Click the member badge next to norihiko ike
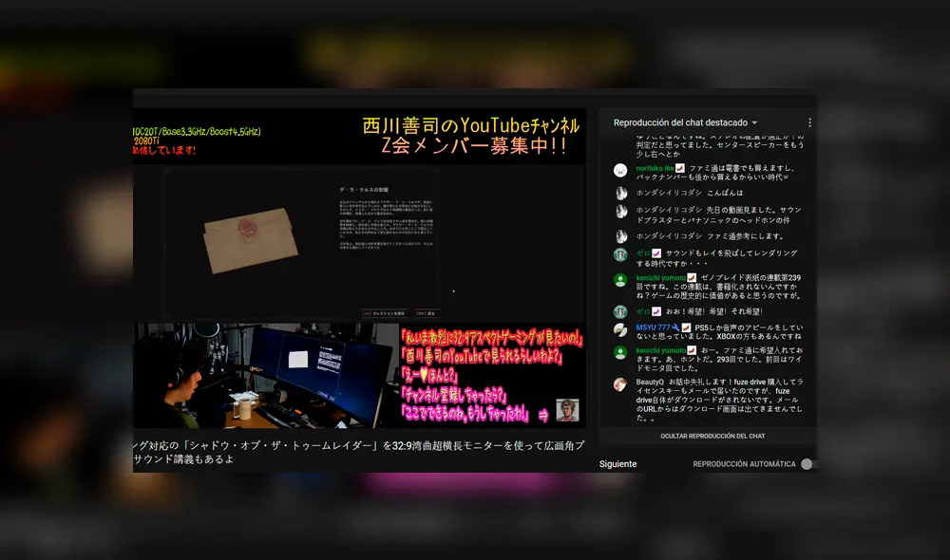 coord(681,169)
